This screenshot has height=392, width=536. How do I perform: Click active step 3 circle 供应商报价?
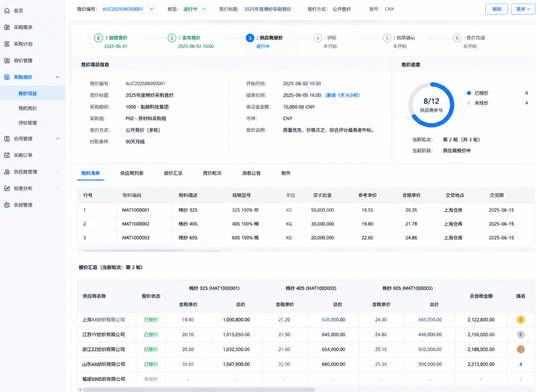click(x=250, y=38)
